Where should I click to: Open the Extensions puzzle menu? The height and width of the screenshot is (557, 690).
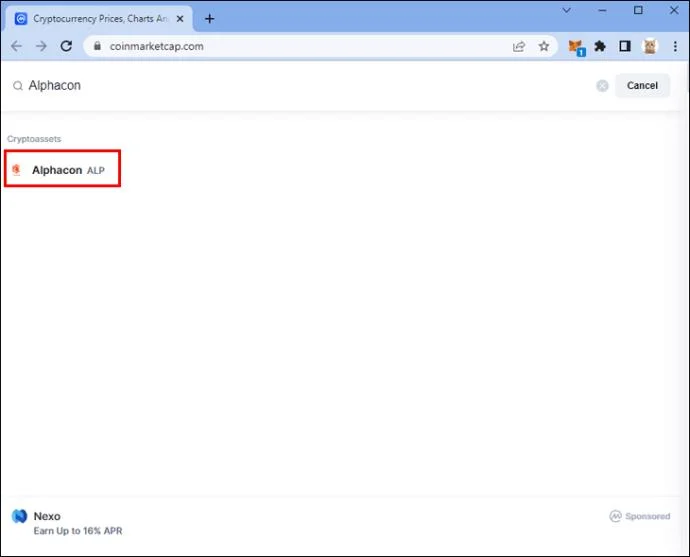(600, 46)
